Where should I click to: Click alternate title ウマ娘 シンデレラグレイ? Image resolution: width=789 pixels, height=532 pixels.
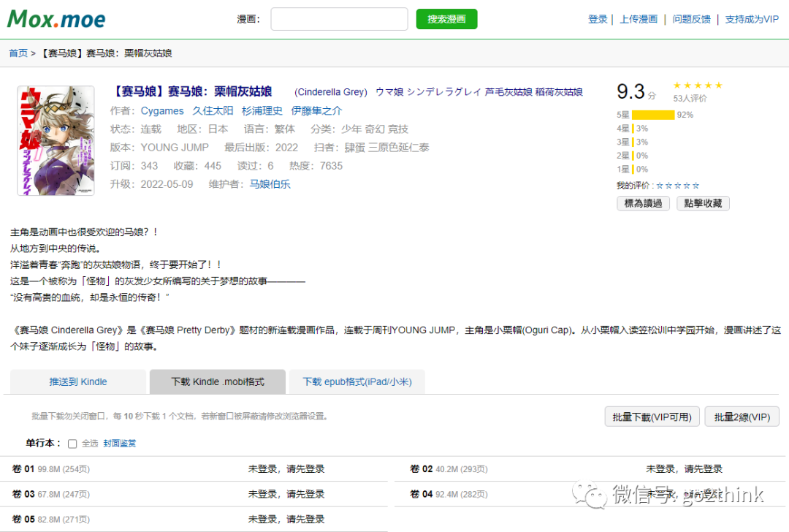(428, 91)
